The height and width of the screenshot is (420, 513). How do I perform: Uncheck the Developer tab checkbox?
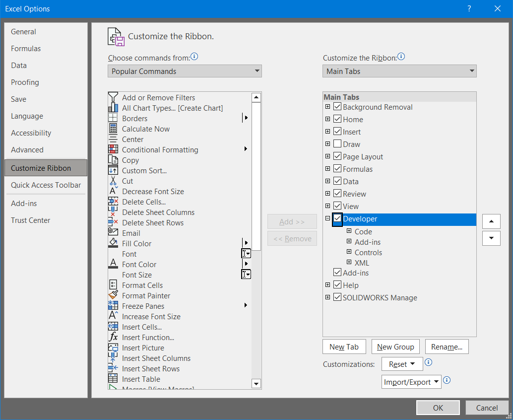pyautogui.click(x=337, y=218)
